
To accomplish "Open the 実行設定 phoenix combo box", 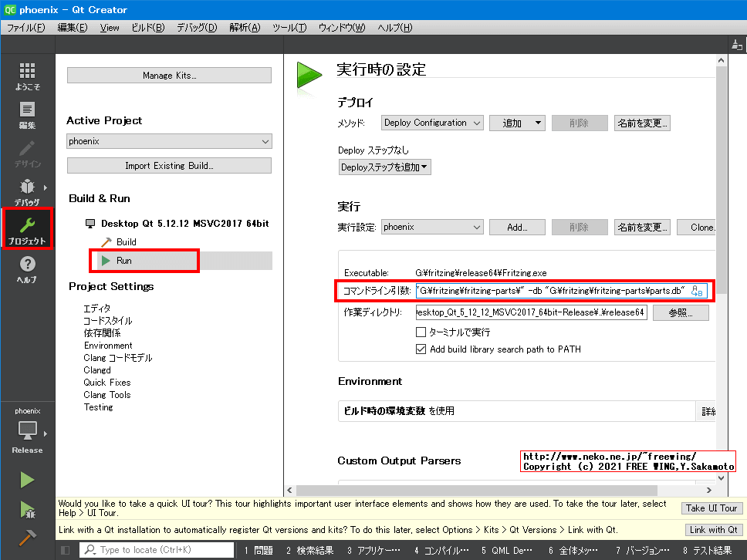I will click(x=432, y=227).
